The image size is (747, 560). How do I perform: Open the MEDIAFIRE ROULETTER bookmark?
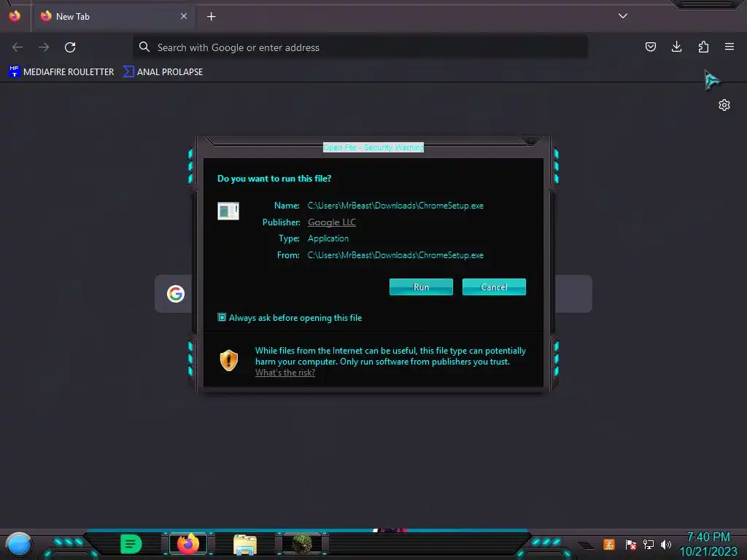[61, 72]
